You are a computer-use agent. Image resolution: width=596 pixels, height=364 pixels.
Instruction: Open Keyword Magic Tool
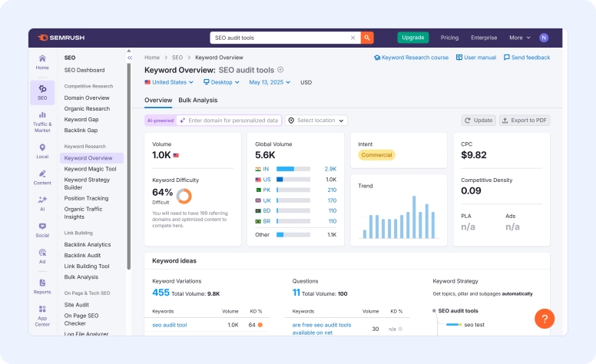click(x=90, y=169)
